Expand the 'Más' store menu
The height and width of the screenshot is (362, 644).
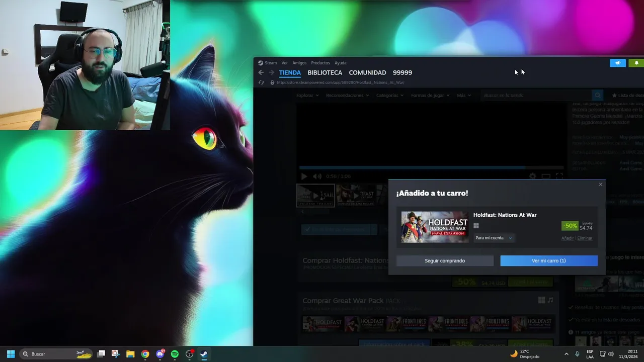coord(464,95)
